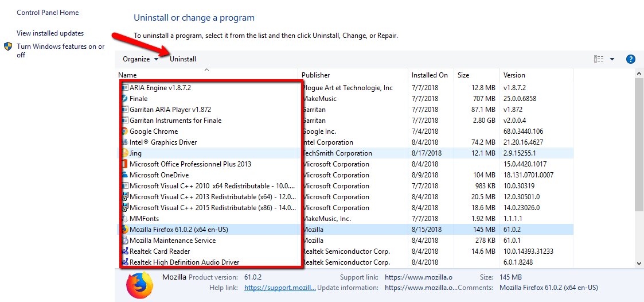Viewport: 644px width, 302px height.
Task: Click the Mozilla Firefox 61.0.2 list icon
Action: pos(125,230)
